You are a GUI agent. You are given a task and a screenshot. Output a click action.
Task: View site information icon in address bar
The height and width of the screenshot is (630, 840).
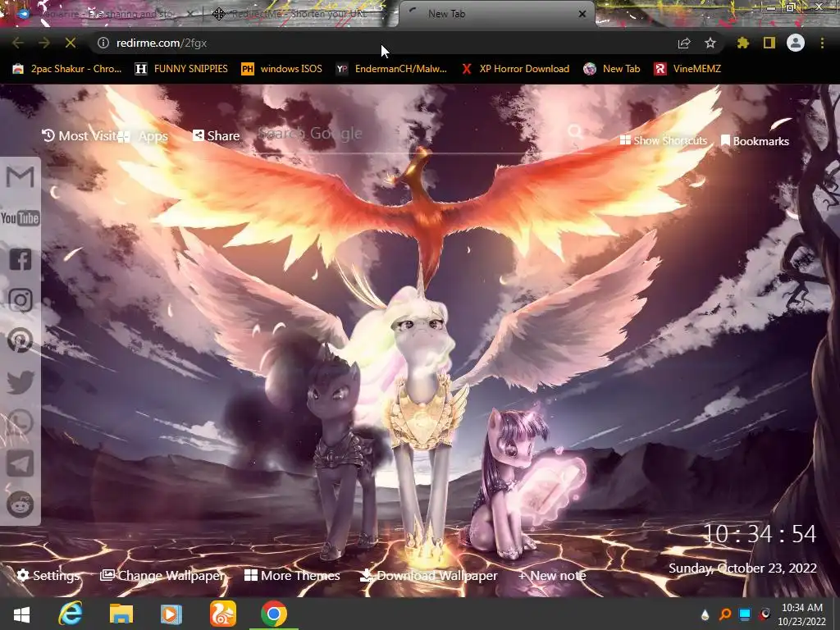click(103, 43)
